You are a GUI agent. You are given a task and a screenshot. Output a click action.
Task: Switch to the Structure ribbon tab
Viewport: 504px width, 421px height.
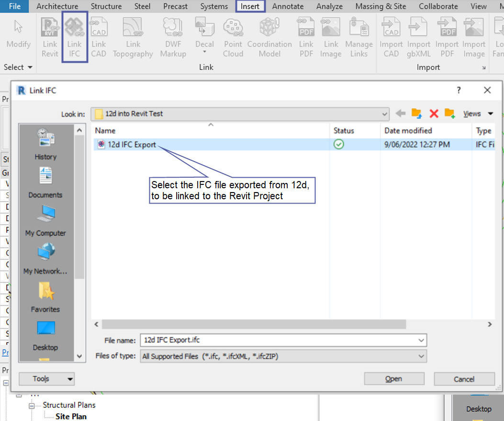[x=106, y=6]
